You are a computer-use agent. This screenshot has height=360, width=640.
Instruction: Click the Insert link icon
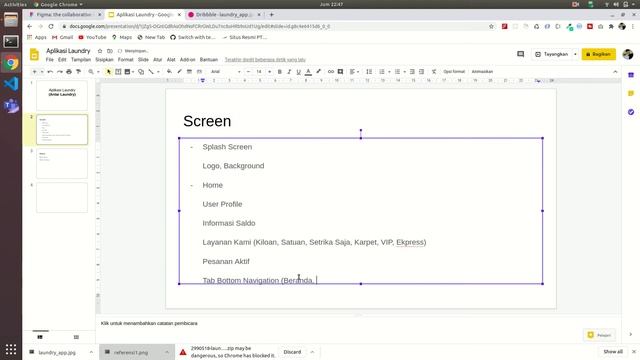click(331, 72)
